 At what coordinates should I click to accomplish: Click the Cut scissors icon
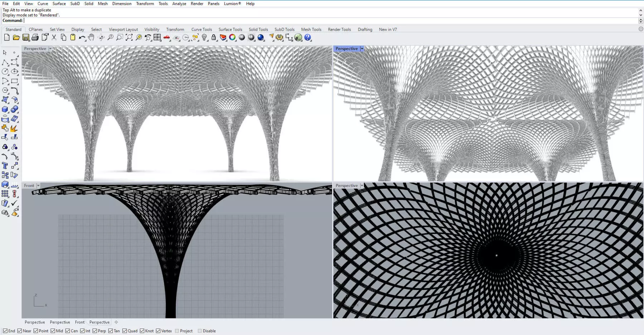54,38
